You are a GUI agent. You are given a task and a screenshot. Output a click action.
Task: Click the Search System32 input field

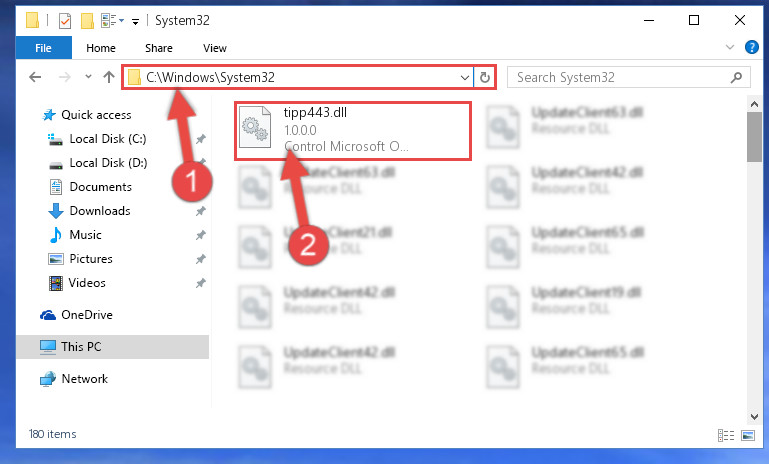click(x=619, y=77)
